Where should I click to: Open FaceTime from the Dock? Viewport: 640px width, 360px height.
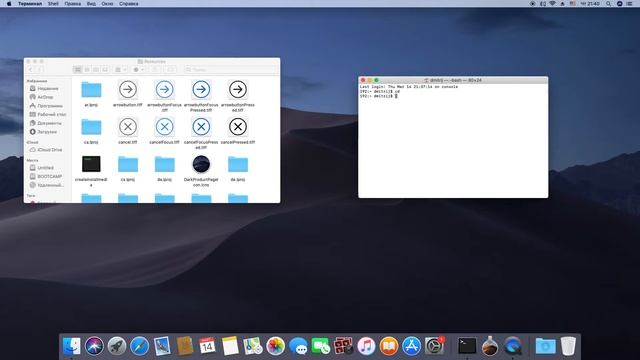tap(321, 346)
